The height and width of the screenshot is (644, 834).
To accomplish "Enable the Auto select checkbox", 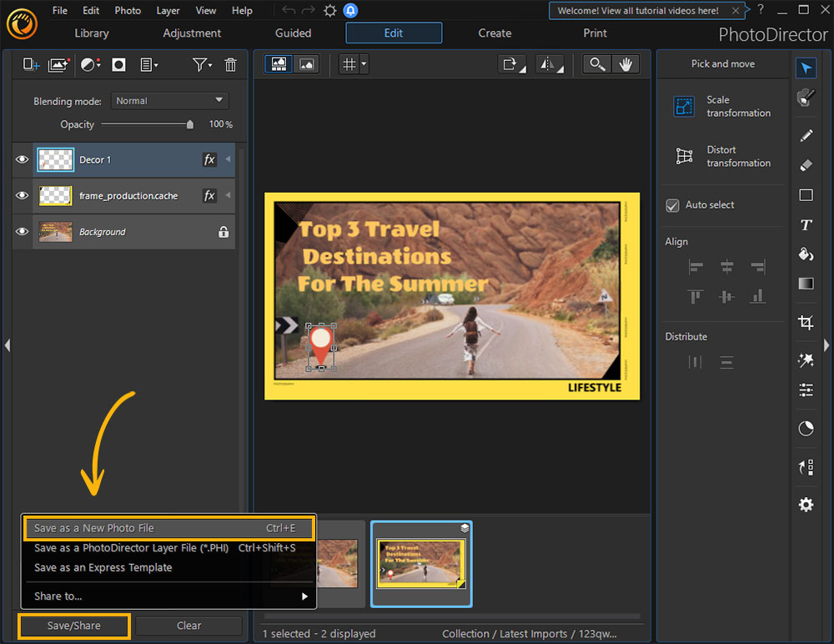I will click(x=672, y=205).
